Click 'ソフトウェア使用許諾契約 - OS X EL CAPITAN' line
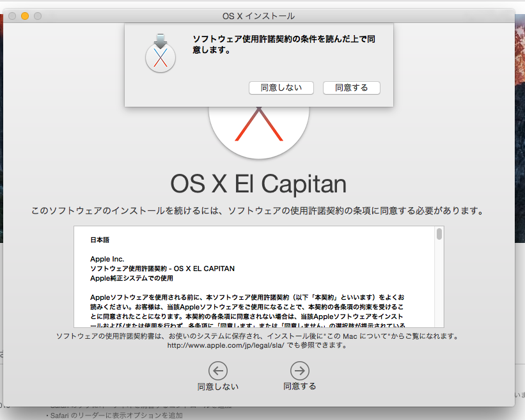 tap(162, 268)
